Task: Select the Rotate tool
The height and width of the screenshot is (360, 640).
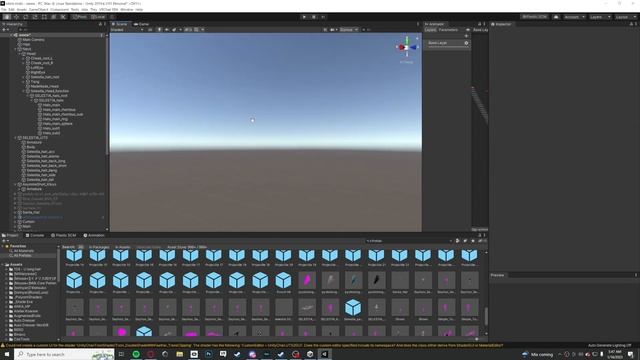Action: [x=26, y=17]
